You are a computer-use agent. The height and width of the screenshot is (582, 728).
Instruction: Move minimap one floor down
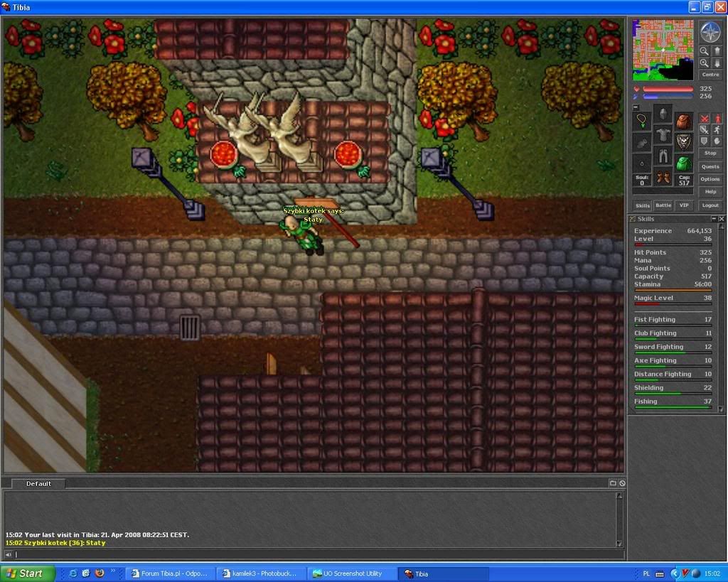click(x=717, y=63)
